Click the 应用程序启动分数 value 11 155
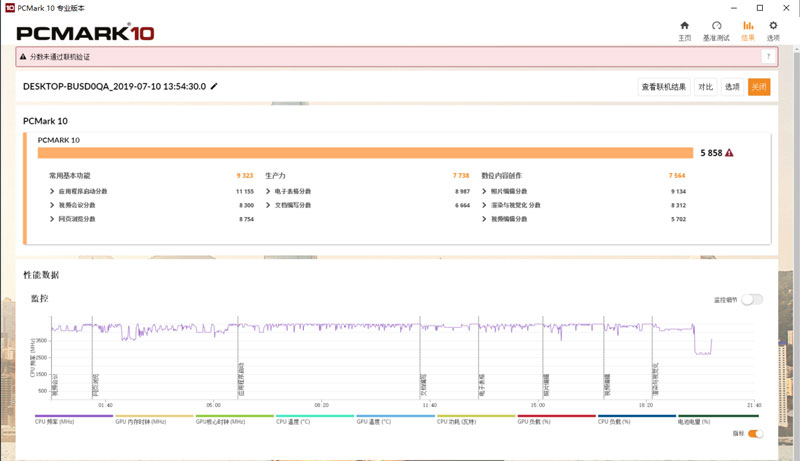This screenshot has width=800, height=461. click(245, 191)
